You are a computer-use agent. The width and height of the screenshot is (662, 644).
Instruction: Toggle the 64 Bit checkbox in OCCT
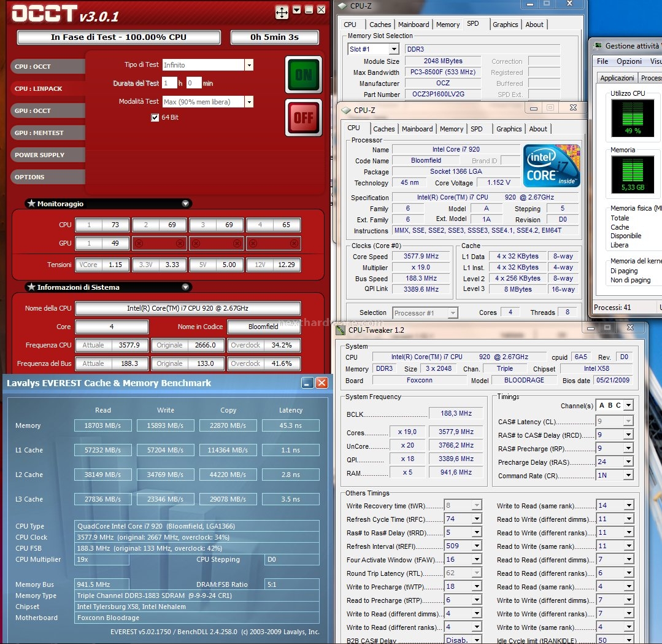[155, 117]
